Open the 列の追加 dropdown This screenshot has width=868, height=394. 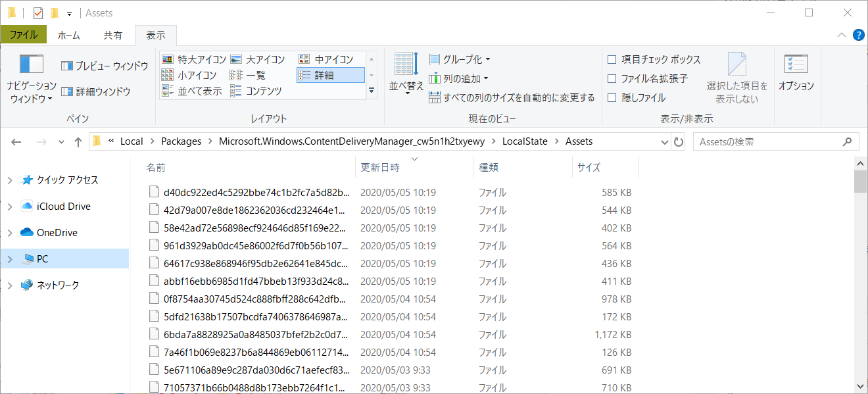pyautogui.click(x=458, y=78)
